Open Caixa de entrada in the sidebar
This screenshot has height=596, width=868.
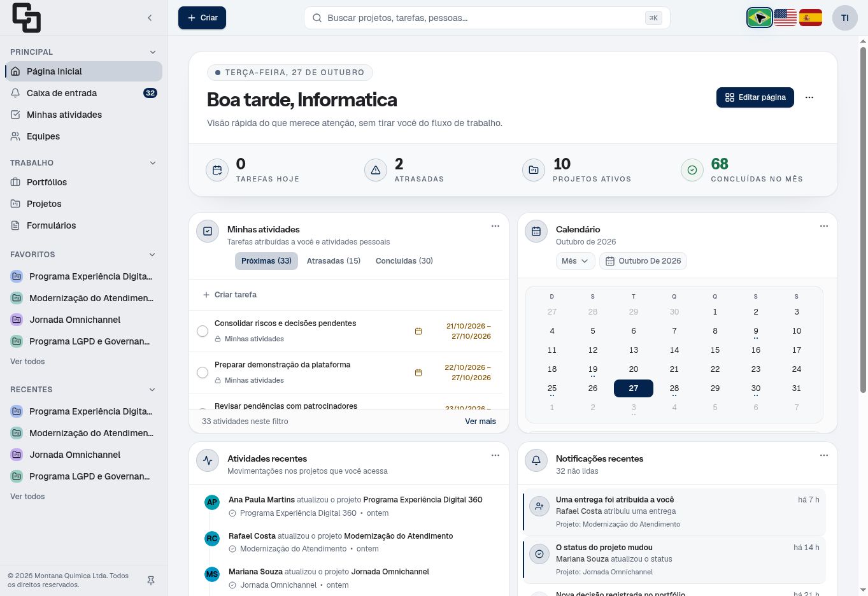83,93
